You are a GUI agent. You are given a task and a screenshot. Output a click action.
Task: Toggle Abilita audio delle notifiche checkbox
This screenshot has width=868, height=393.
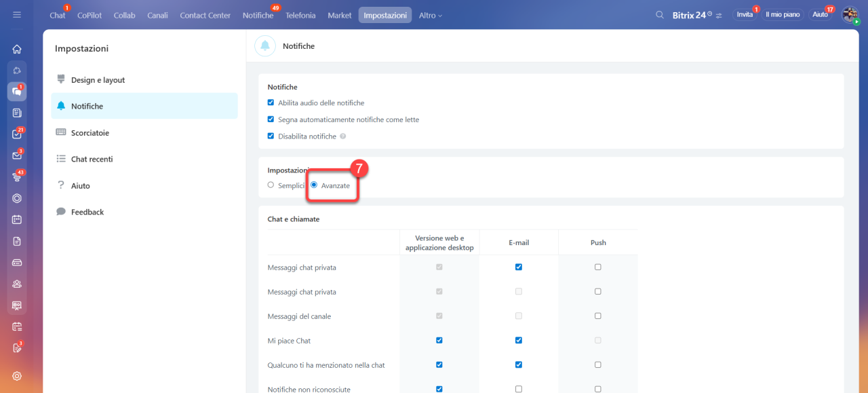coord(271,103)
